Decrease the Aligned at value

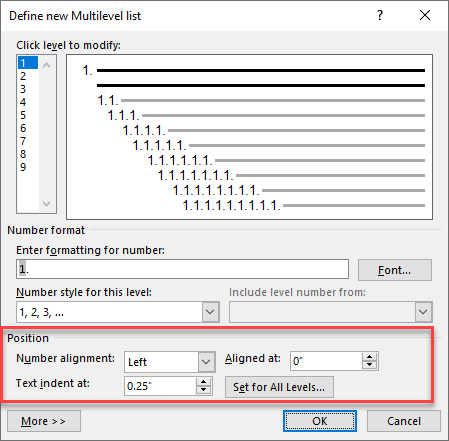[x=369, y=365]
